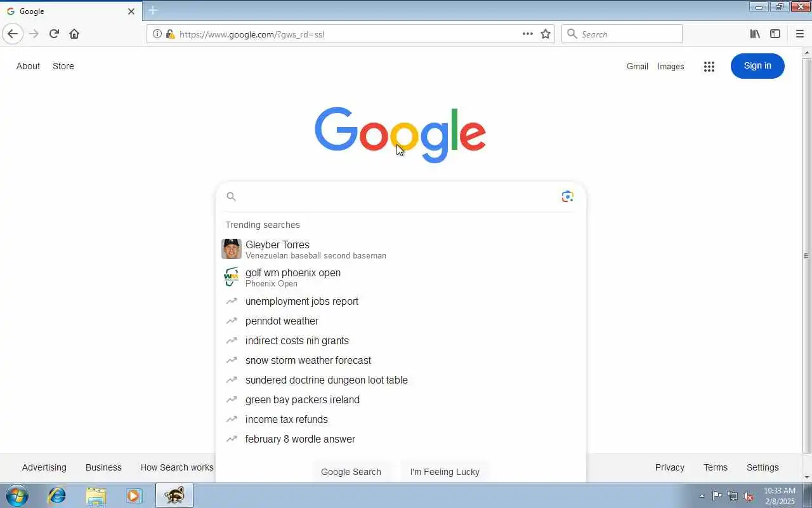Open Google Images link

tap(671, 66)
